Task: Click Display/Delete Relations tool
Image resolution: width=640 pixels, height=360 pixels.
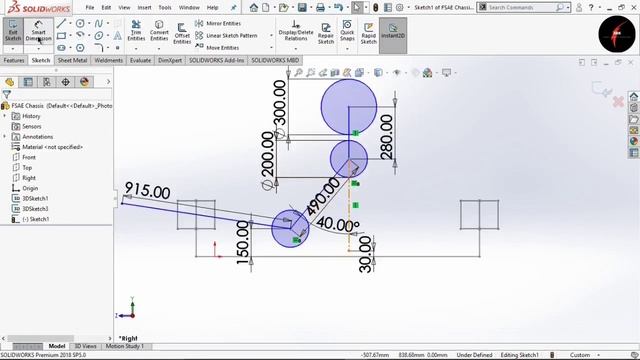Action: [296, 30]
